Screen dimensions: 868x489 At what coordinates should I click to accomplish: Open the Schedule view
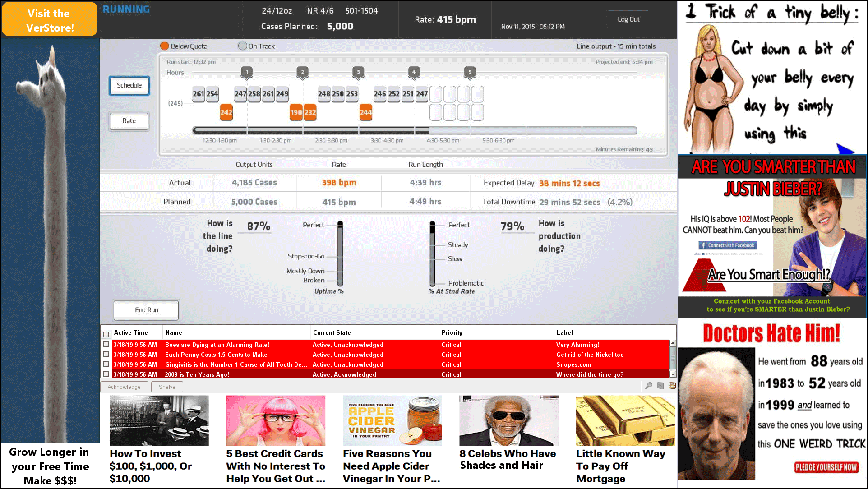tap(129, 85)
